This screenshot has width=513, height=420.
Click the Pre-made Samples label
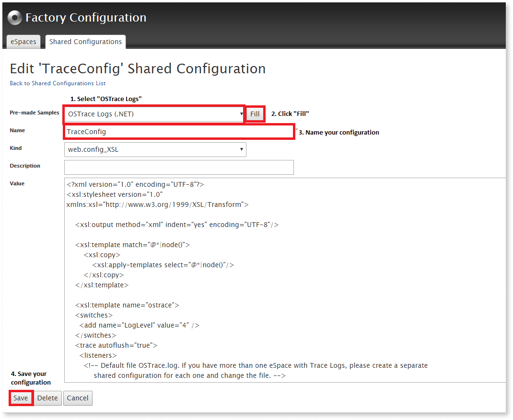[35, 113]
